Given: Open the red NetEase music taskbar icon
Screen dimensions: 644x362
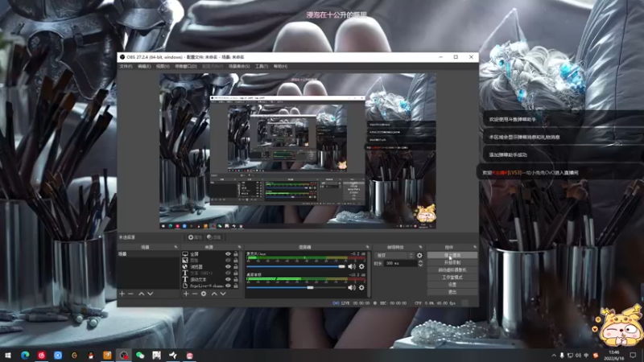Looking at the screenshot, I should pyautogui.click(x=42, y=356).
